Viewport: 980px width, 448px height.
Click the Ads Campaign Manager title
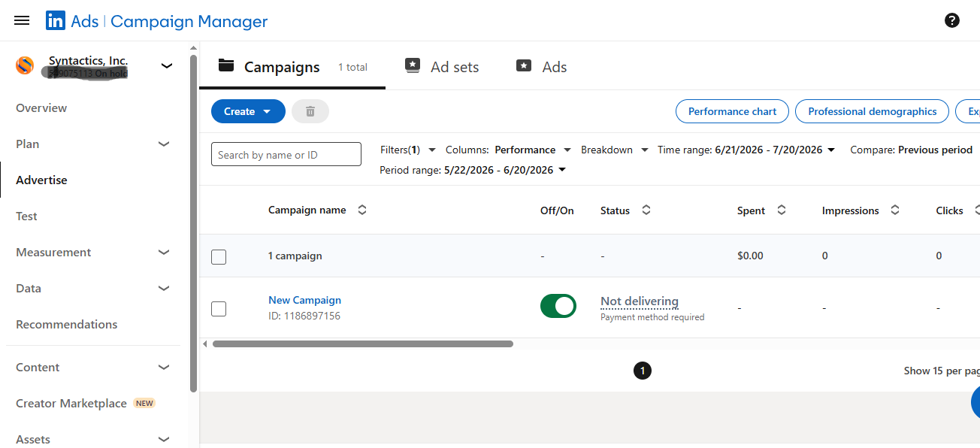[x=169, y=21]
